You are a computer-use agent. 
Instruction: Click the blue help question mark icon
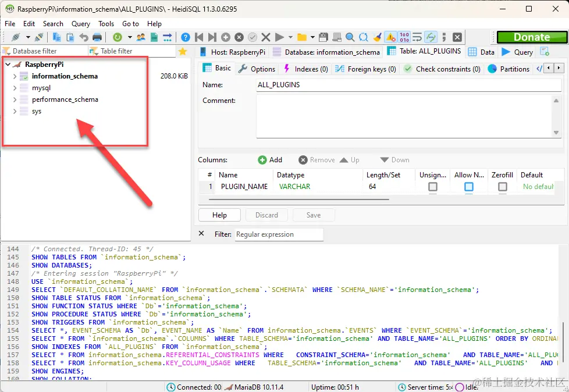click(186, 37)
